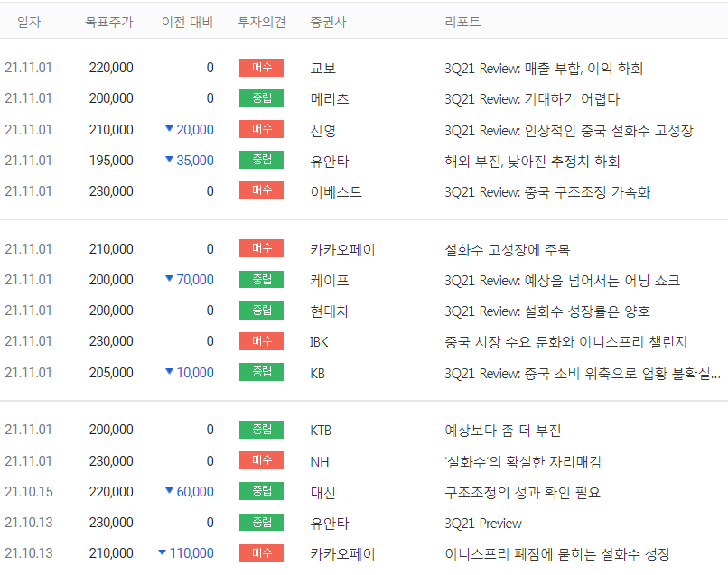Click the 중립 badge in the 195,000 유안타 row
This screenshot has width=728, height=575.
point(261,160)
